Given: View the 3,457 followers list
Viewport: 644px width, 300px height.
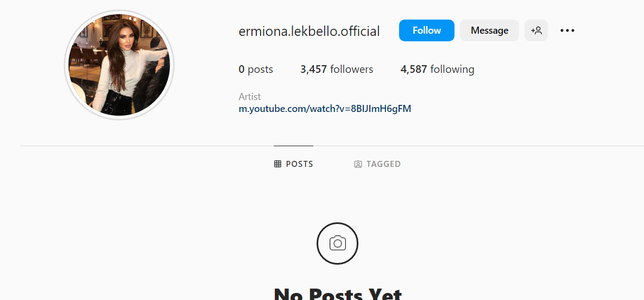Looking at the screenshot, I should (x=337, y=70).
